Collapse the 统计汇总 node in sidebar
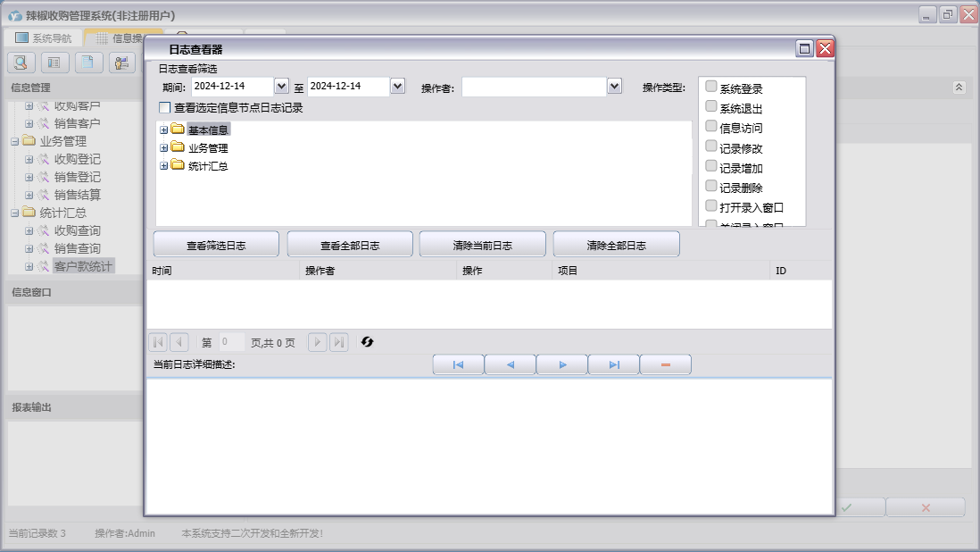Viewport: 980px width, 552px height. [14, 213]
